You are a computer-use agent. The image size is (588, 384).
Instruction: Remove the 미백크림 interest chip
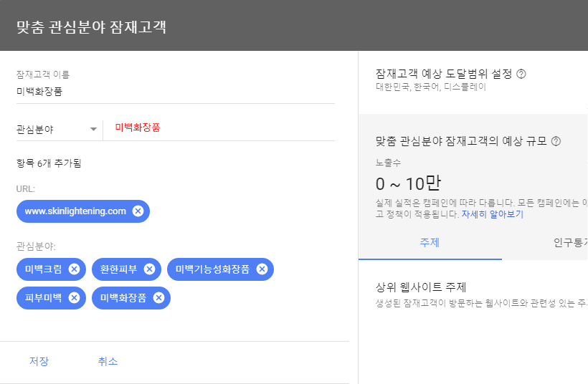(x=74, y=269)
